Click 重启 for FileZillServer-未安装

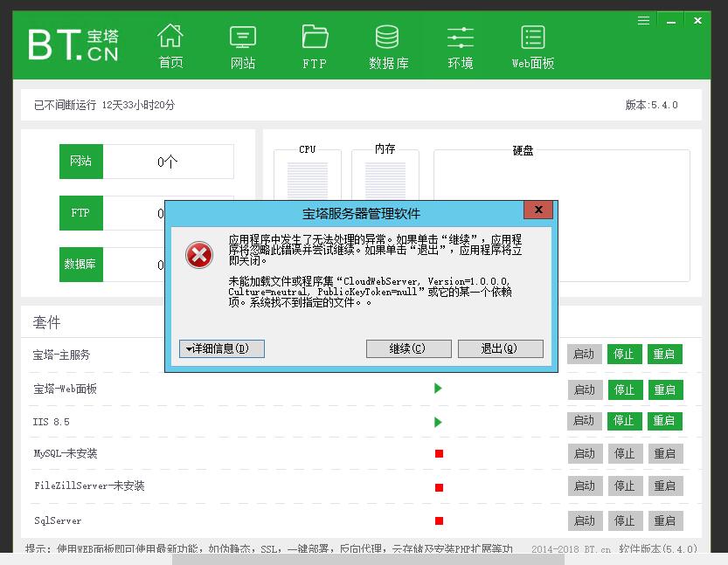tap(665, 486)
